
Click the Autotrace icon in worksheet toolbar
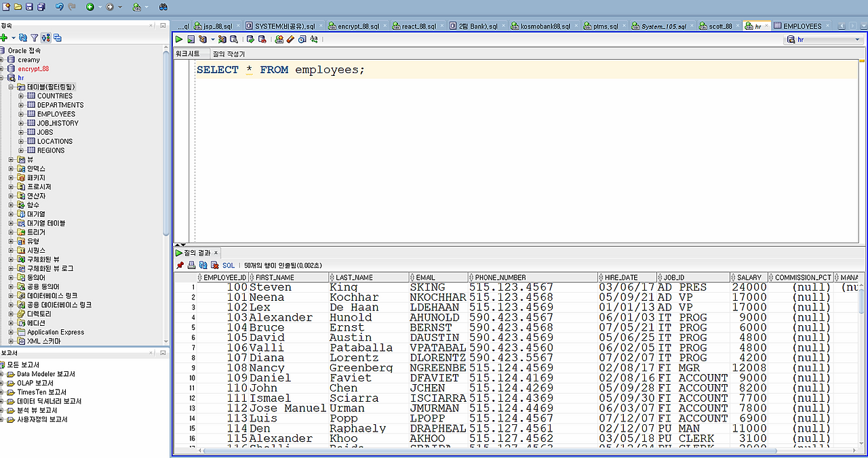pos(222,39)
